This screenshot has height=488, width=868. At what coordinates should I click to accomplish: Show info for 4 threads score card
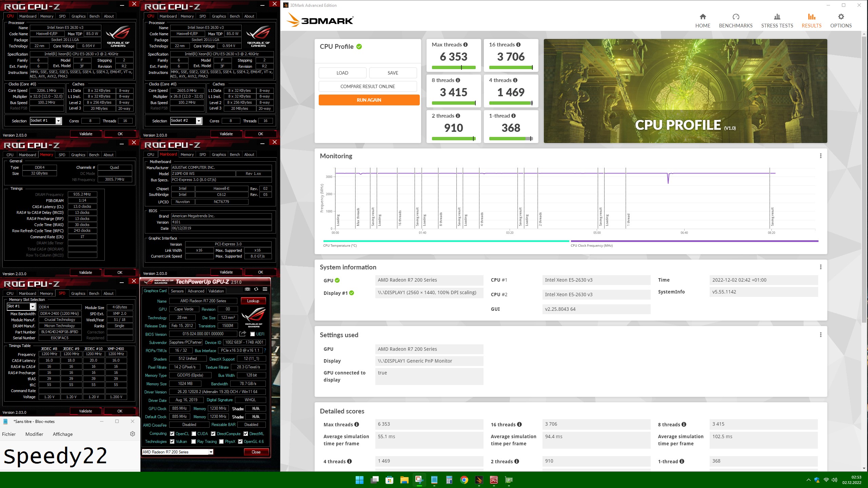(x=515, y=80)
